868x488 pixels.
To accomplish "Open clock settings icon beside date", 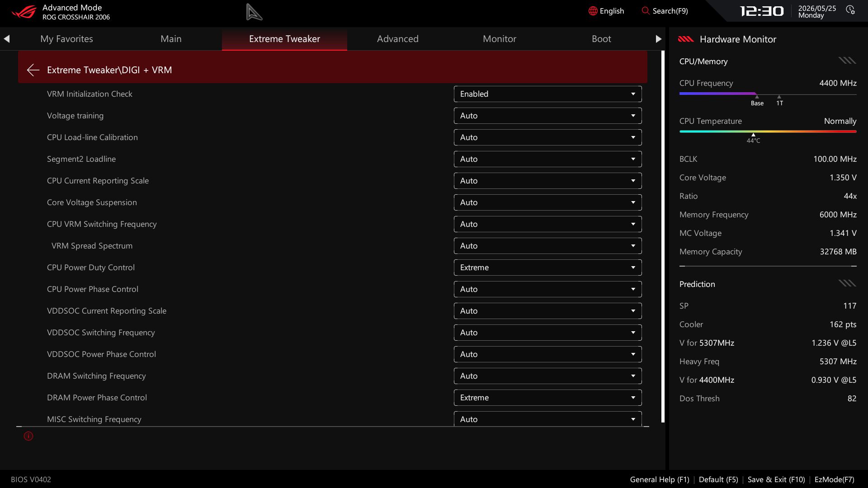I will [850, 10].
